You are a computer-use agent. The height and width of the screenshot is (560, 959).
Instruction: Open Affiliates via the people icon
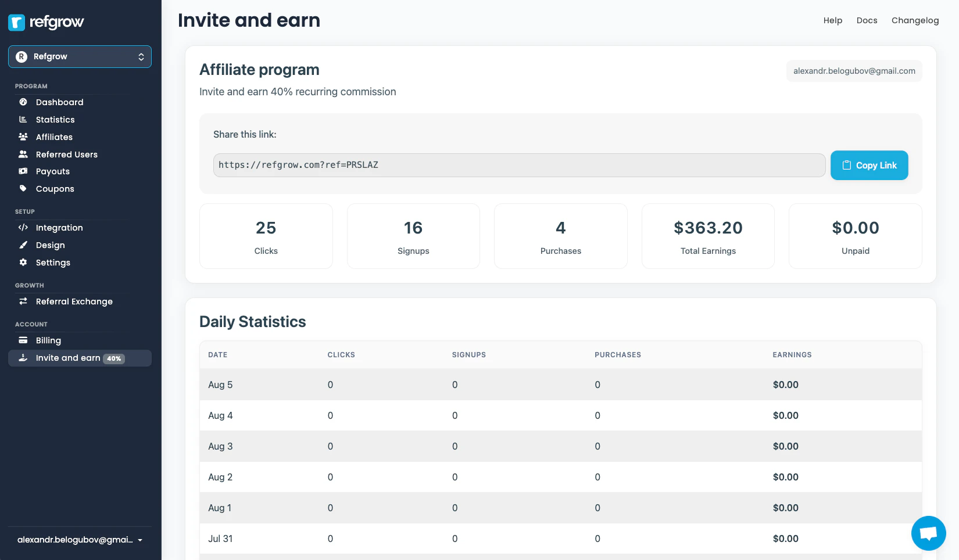click(23, 137)
